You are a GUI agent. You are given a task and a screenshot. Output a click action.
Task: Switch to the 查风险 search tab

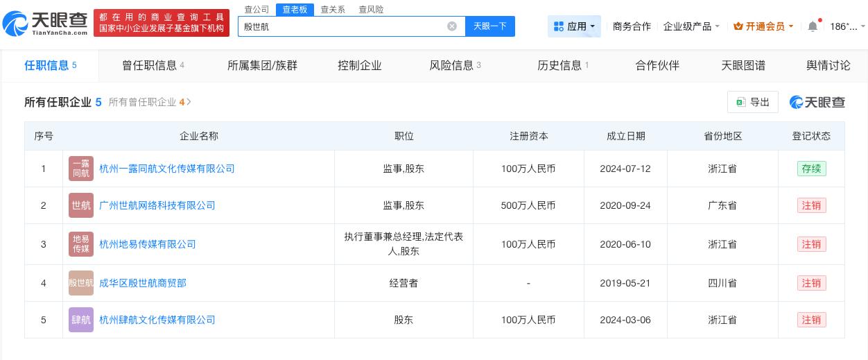tap(371, 9)
